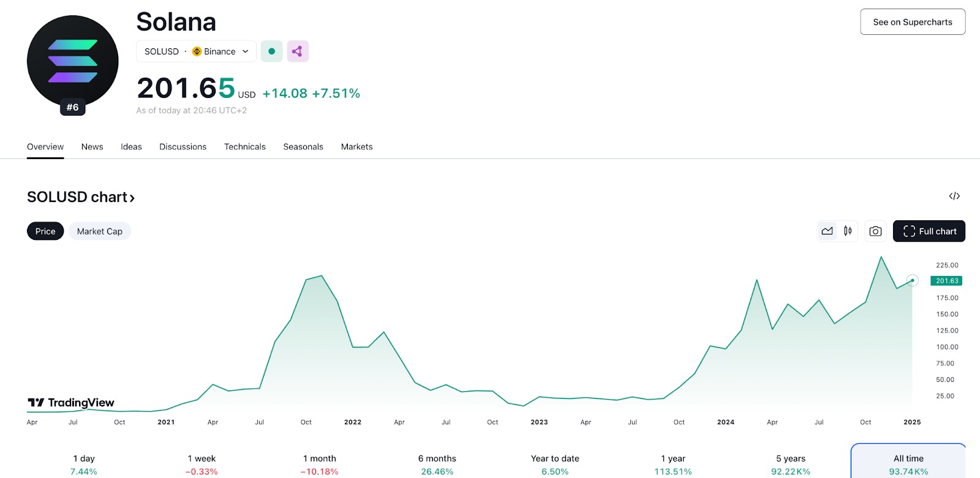Open the Markets tab

tap(357, 147)
